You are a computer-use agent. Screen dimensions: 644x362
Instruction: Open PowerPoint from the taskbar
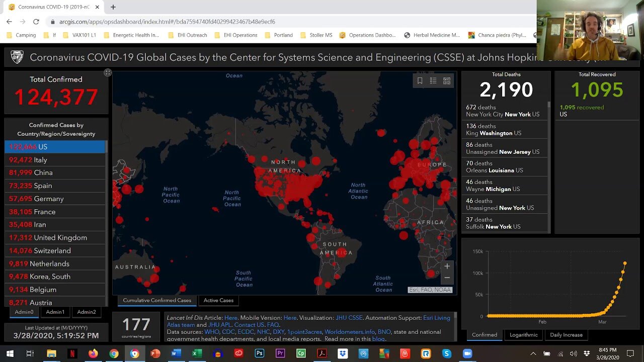tap(155, 353)
